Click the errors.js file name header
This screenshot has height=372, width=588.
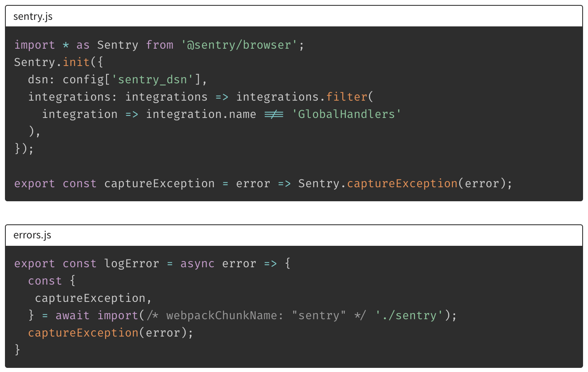(x=32, y=235)
